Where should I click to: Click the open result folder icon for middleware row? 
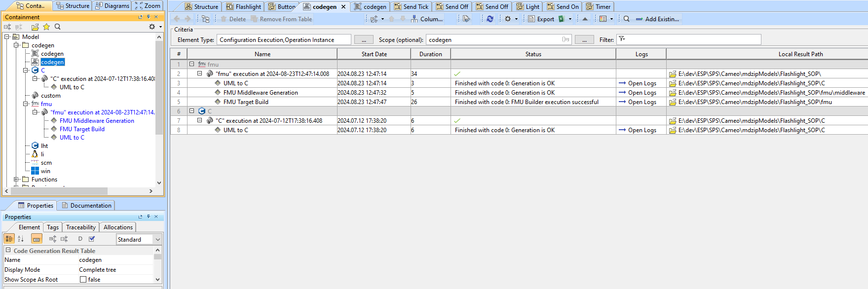tap(672, 93)
